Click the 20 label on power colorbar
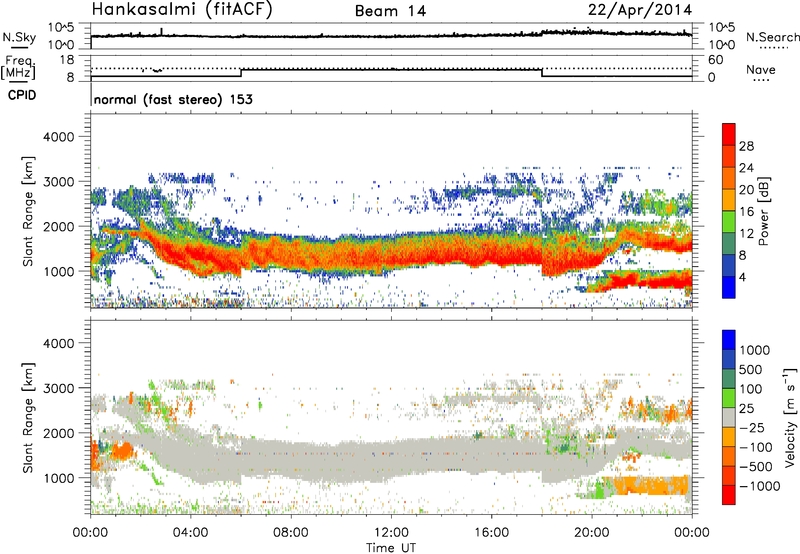Screen dimensions: 800x554 (x=746, y=190)
